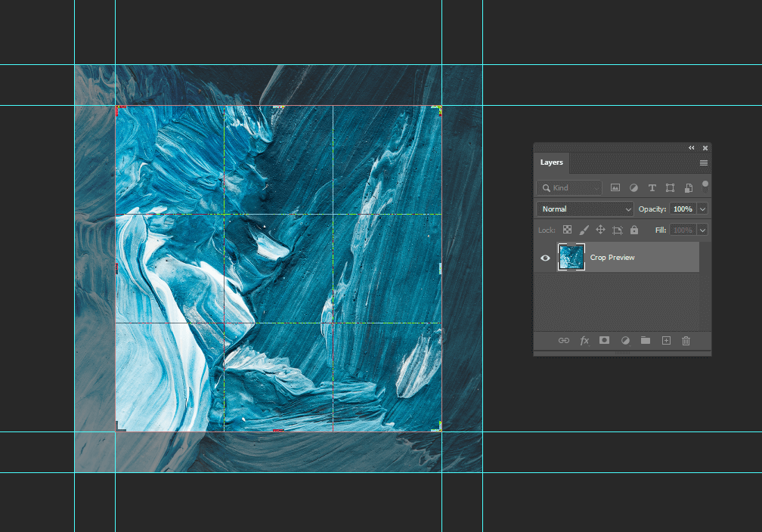This screenshot has height=532, width=762.
Task: Lock image pixels with brush icon
Action: [x=584, y=230]
